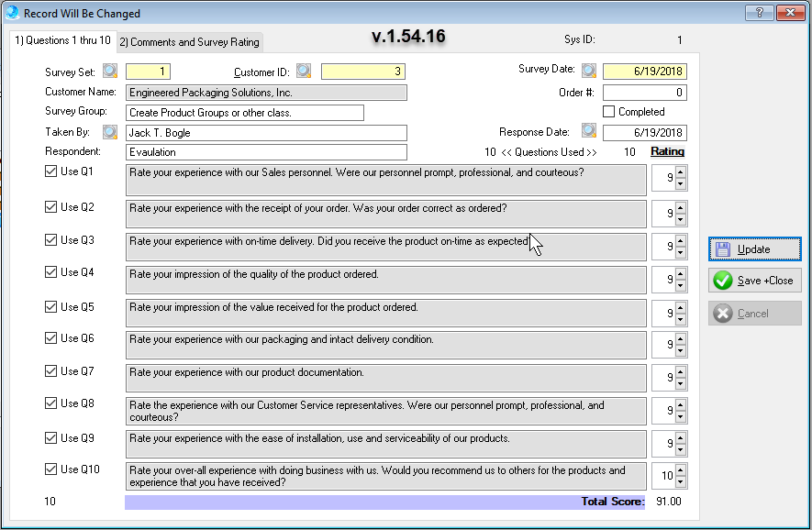Decrease the Q5 rating with down arrow
812x530 pixels.
point(681,319)
